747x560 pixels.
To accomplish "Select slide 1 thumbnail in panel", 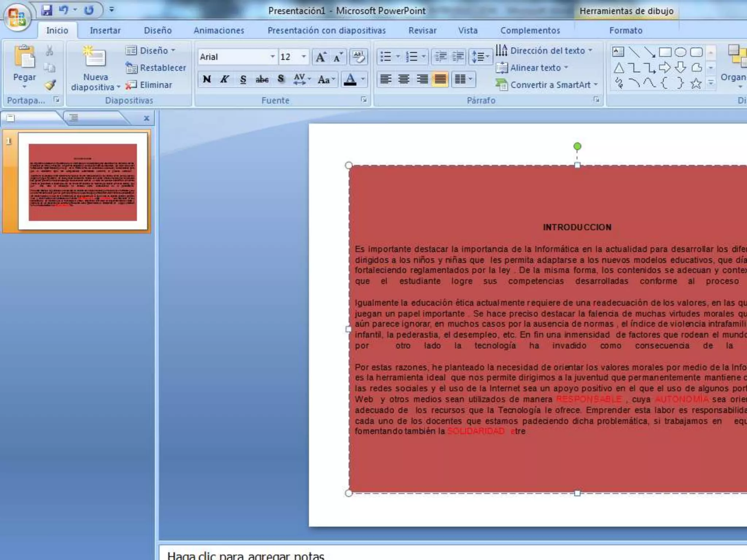I will point(83,182).
